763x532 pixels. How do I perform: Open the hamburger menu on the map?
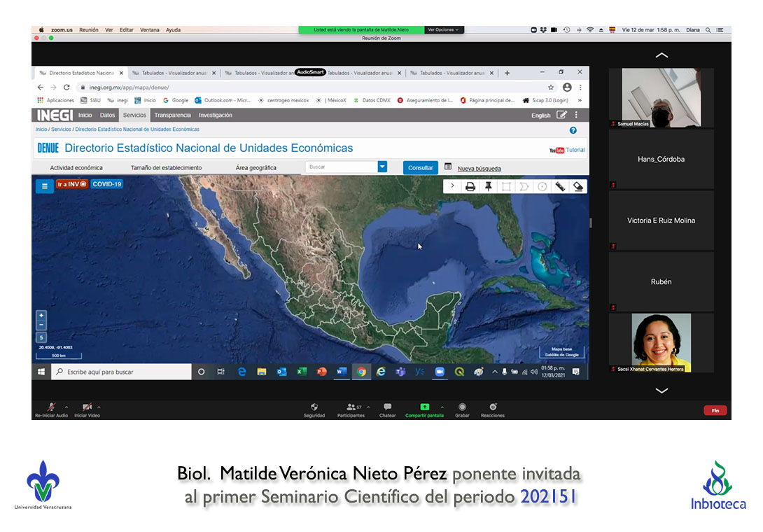click(44, 186)
